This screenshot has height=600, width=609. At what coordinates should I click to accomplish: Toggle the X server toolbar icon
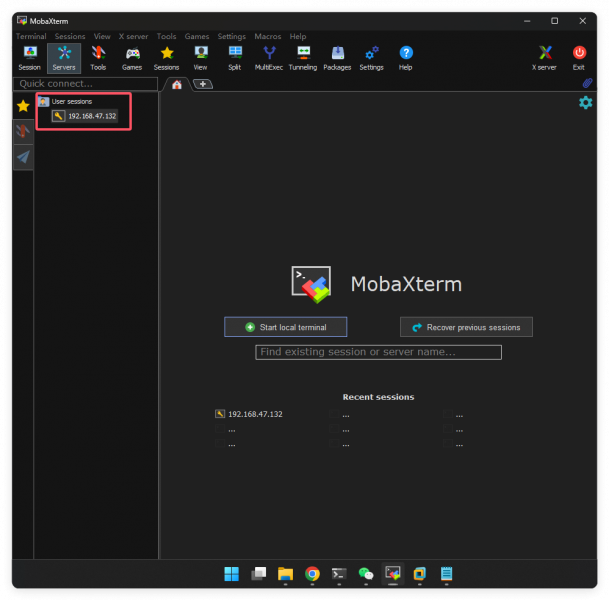(x=544, y=58)
